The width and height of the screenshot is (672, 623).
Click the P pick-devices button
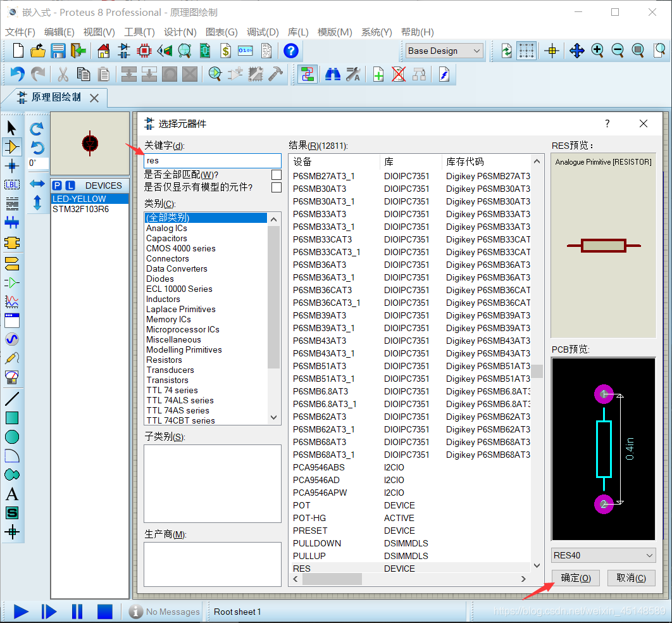[57, 186]
